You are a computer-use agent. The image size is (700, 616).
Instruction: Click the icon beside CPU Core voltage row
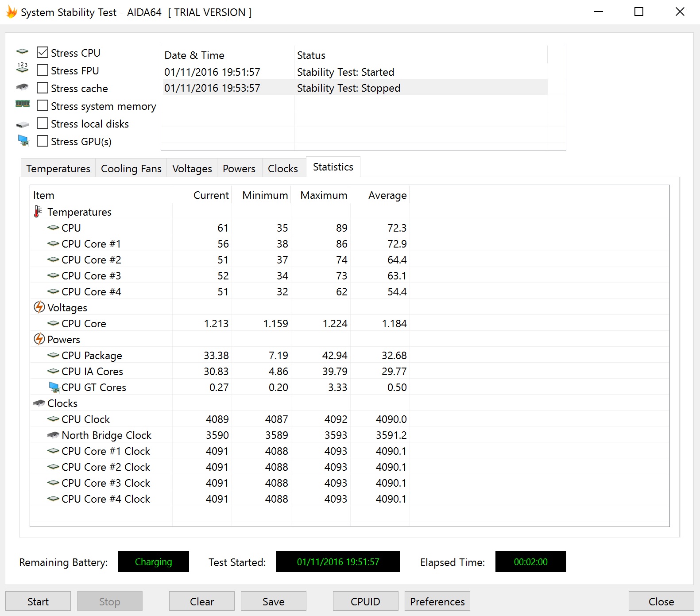pyautogui.click(x=53, y=323)
